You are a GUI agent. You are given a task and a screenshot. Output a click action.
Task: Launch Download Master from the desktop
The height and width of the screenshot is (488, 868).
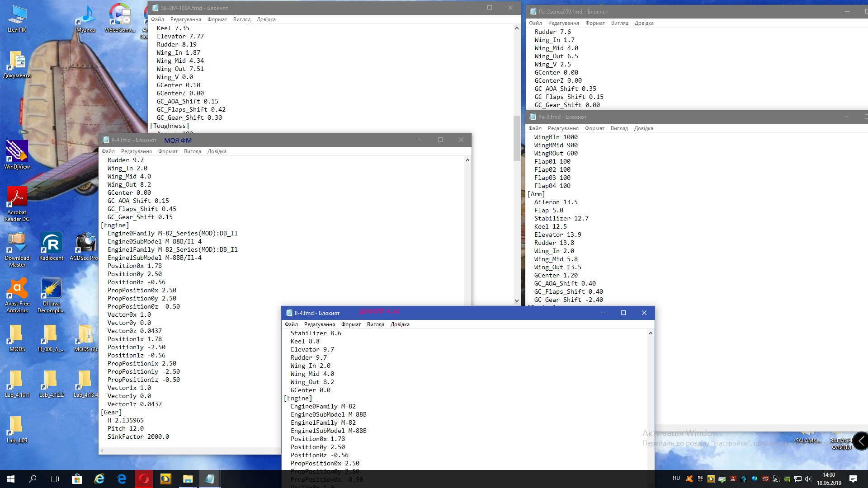pos(17,244)
